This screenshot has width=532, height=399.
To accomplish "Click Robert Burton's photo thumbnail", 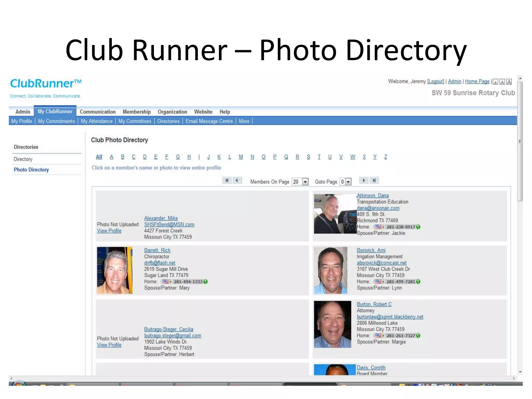I will tap(332, 324).
